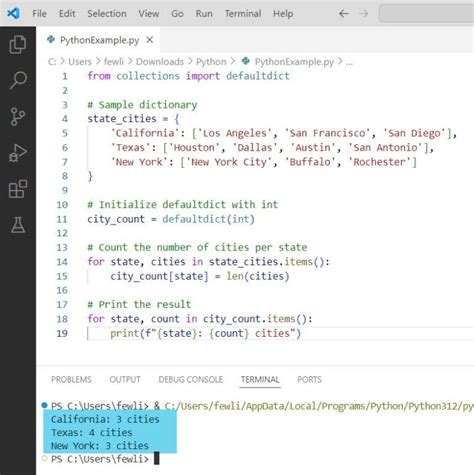Open the Explorer view in activity bar

18,44
